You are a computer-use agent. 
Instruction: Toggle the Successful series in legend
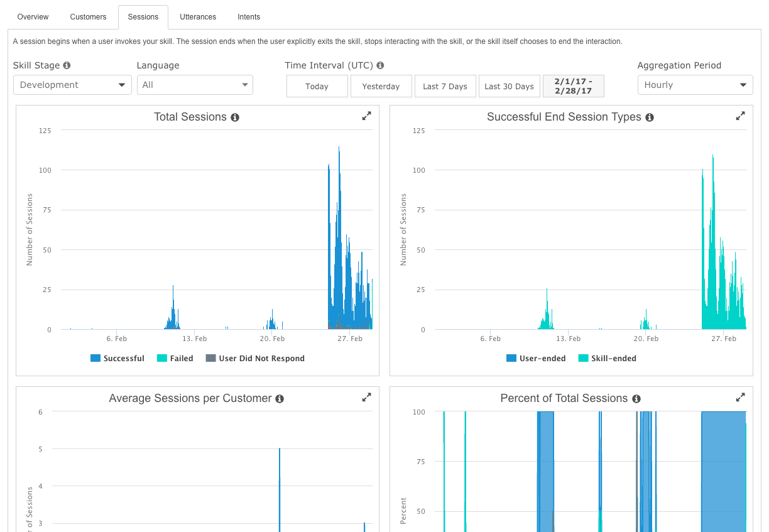117,359
